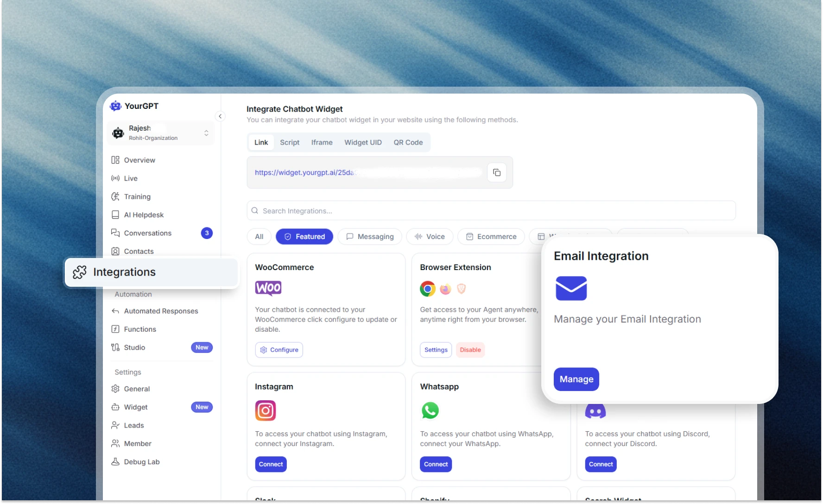Enable the Featured filter

304,236
